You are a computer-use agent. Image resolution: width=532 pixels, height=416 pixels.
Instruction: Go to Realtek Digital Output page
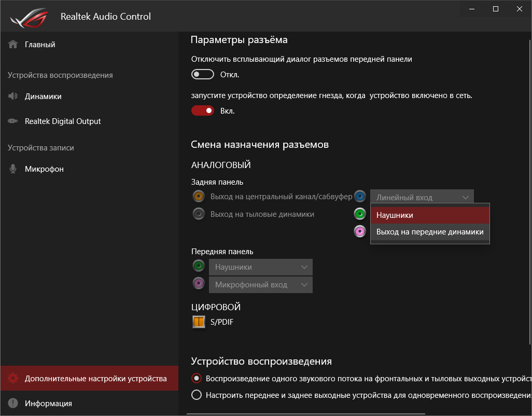click(63, 121)
